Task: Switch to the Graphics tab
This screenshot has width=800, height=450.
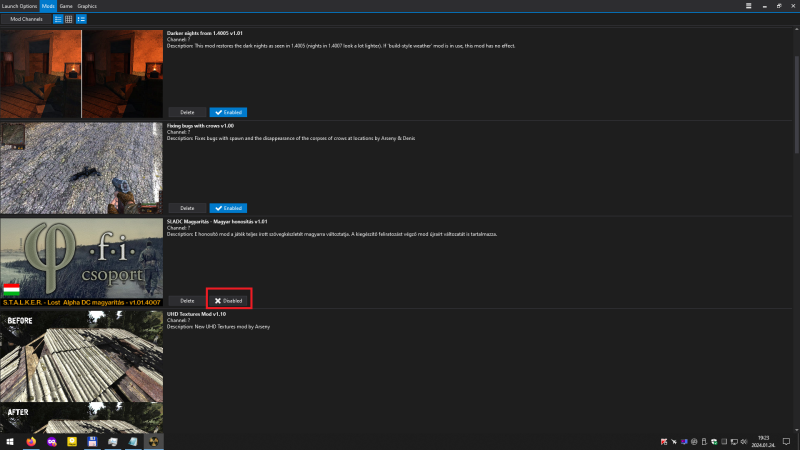Action: (x=87, y=6)
